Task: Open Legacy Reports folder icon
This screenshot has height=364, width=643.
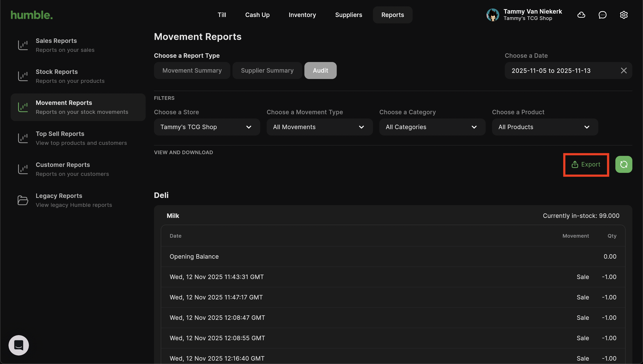Action: pyautogui.click(x=23, y=200)
